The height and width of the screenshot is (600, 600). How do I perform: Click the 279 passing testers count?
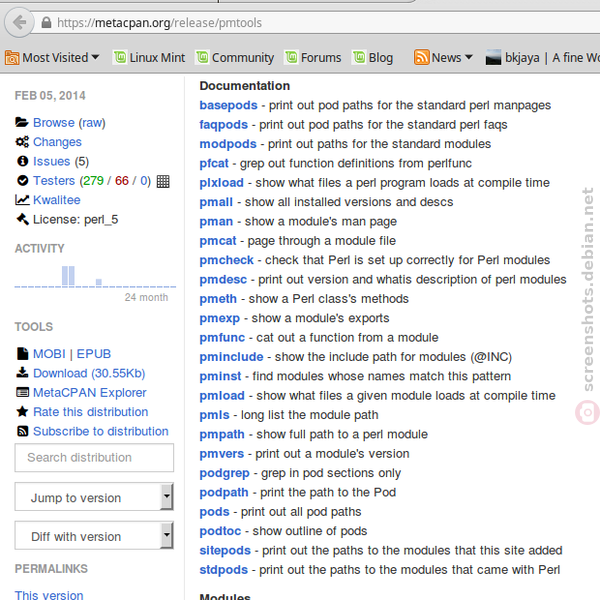pos(93,181)
